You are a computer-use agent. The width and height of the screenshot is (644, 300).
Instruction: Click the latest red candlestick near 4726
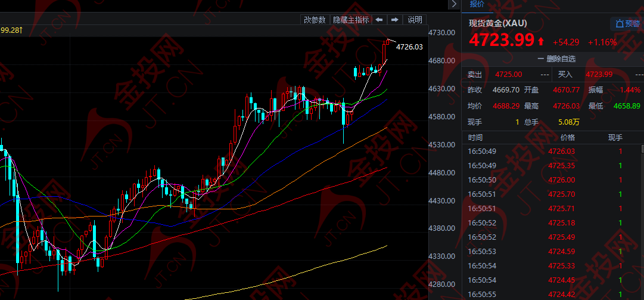(388, 42)
